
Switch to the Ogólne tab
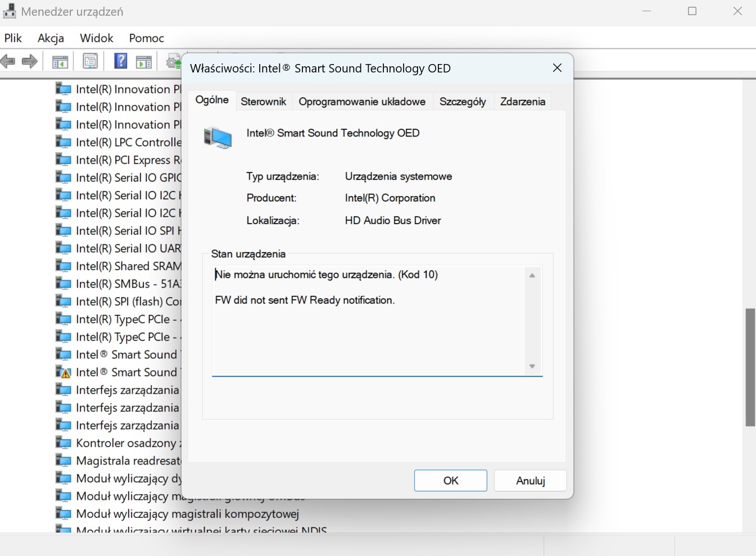[212, 100]
